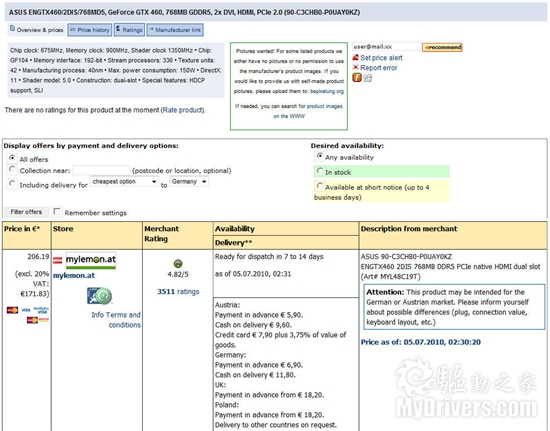Click the mylemon.at store logo
This screenshot has width=550, height=431.
[91, 261]
